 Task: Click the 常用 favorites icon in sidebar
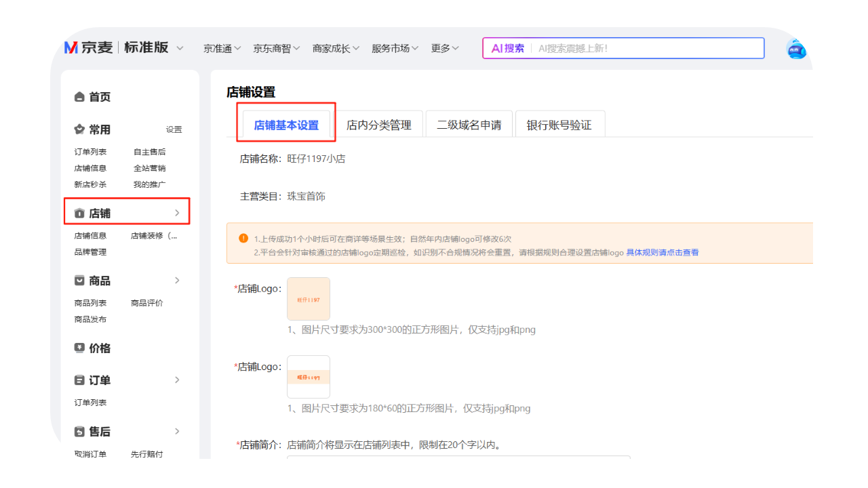[79, 129]
